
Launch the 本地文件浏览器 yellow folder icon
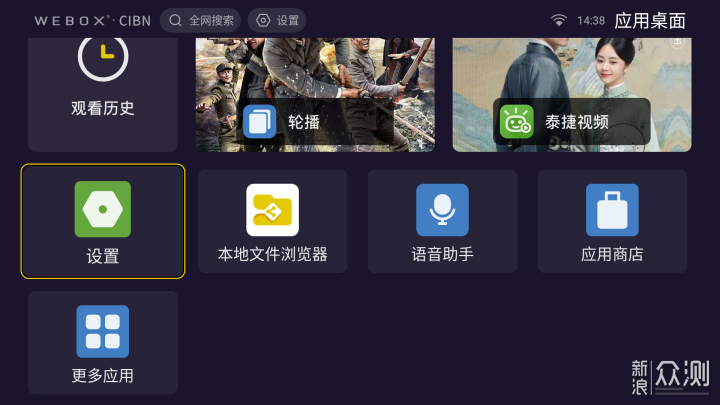[272, 210]
